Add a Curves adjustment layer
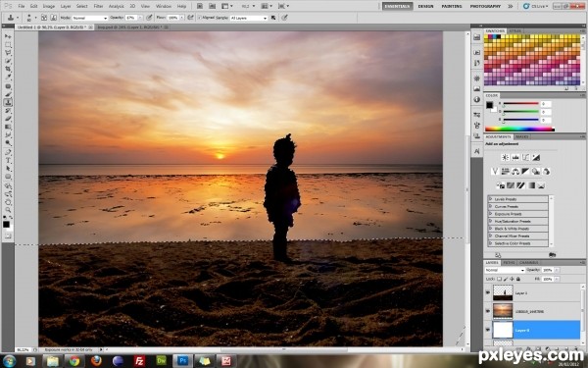588x368 pixels. click(x=525, y=157)
